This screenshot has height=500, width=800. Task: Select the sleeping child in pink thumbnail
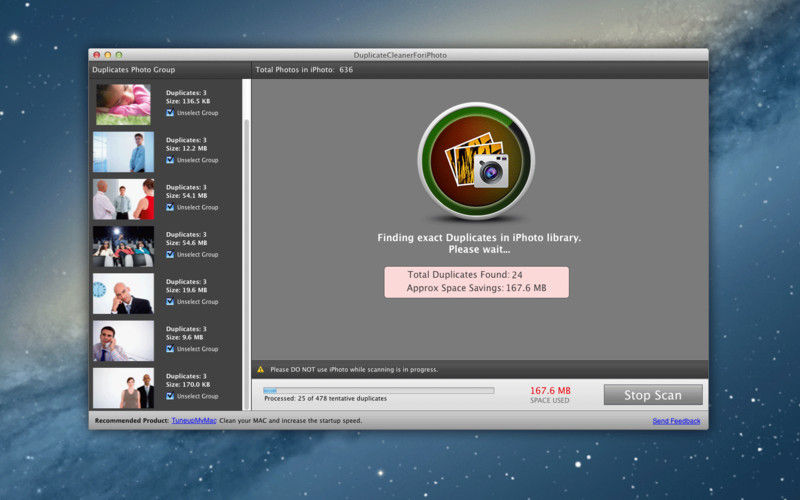coord(123,105)
